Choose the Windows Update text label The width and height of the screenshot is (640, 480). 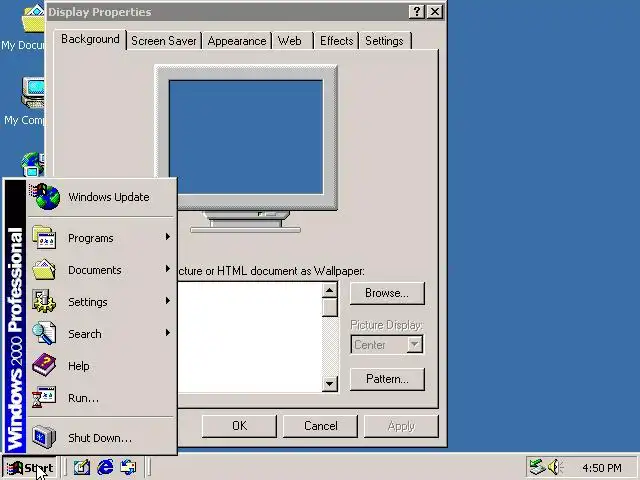coord(109,197)
